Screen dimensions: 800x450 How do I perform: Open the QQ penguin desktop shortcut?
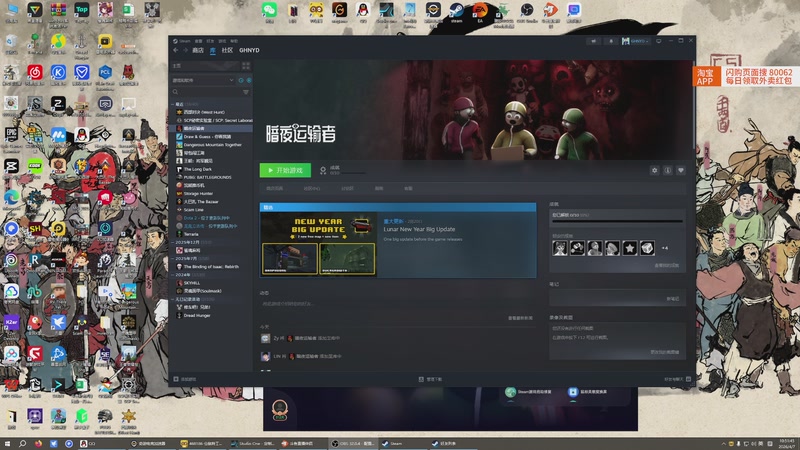point(363,12)
